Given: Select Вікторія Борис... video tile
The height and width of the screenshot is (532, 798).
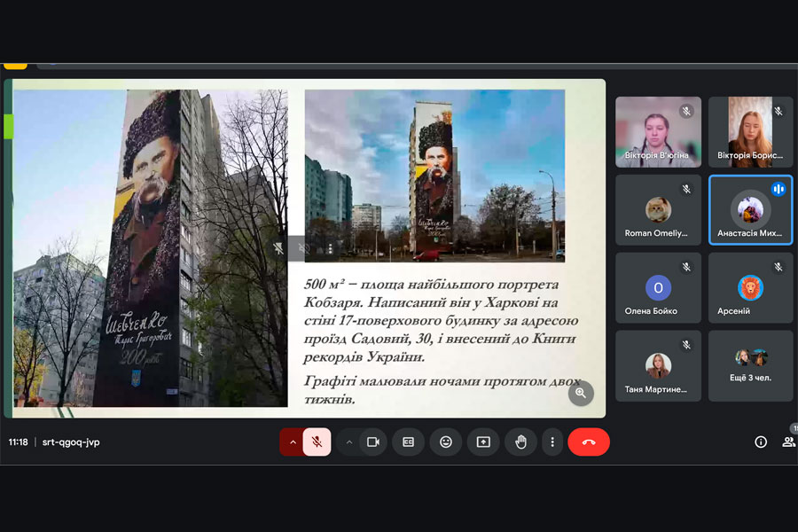Looking at the screenshot, I should [x=751, y=132].
